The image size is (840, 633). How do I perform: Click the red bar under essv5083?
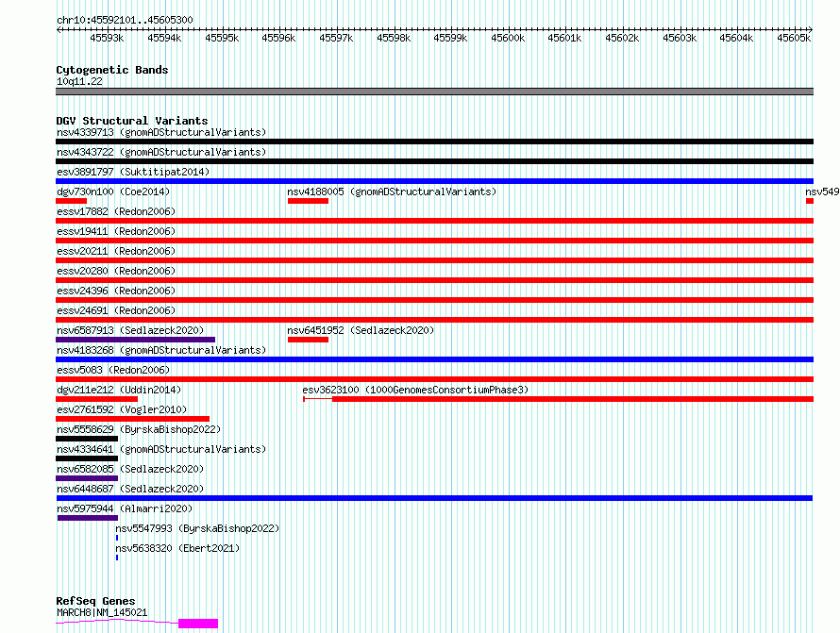click(x=434, y=379)
